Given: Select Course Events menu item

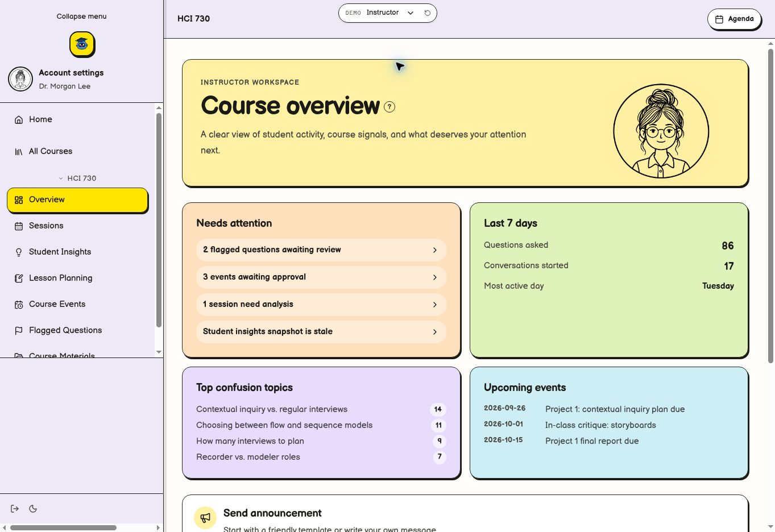Looking at the screenshot, I should click(77, 304).
